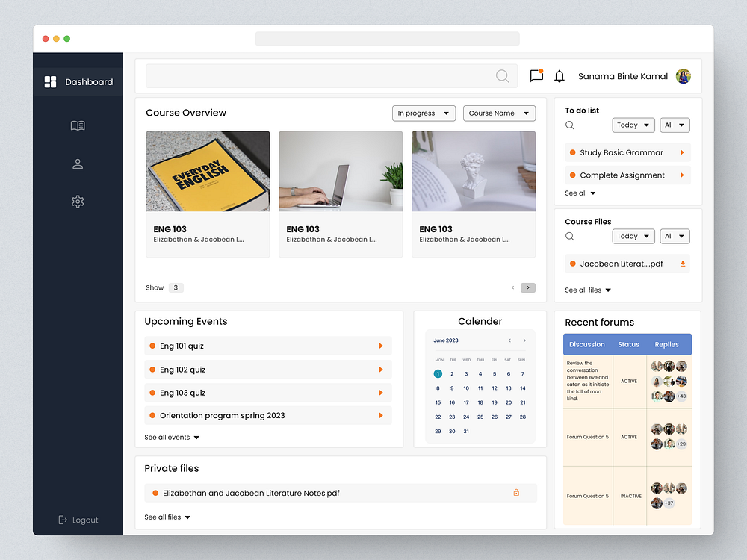Open the Complete Assignment task arrow
Viewport: 747px width, 560px height.
pyautogui.click(x=682, y=175)
